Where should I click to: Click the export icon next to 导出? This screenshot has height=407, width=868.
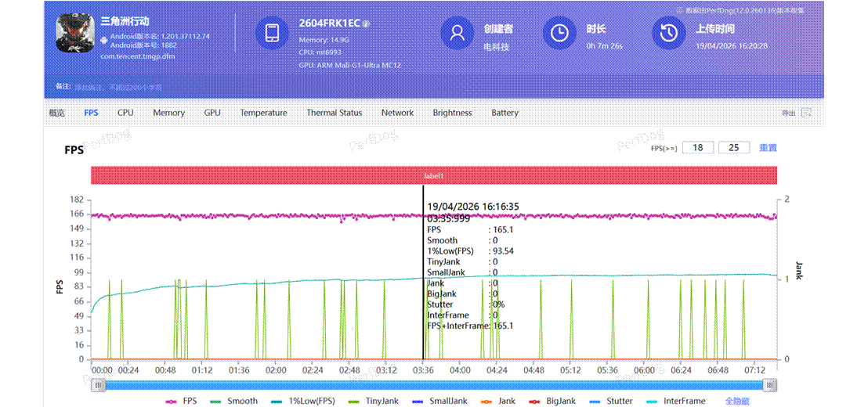coord(806,113)
